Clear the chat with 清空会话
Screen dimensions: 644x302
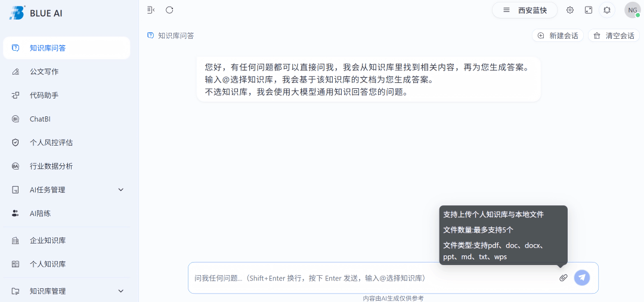(x=614, y=36)
